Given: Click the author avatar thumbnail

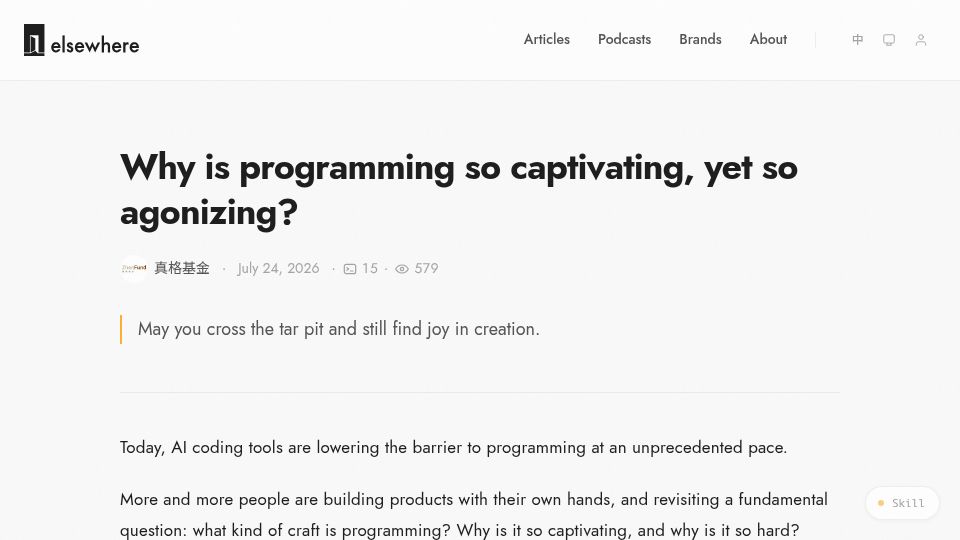Looking at the screenshot, I should pos(134,268).
